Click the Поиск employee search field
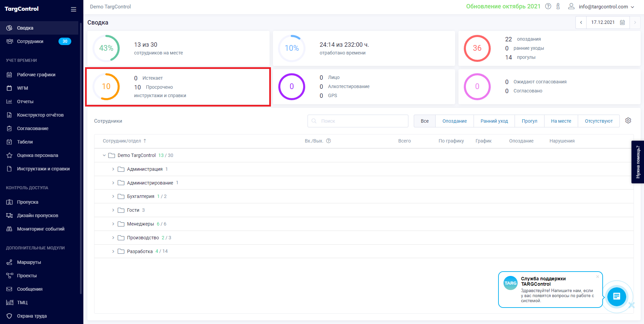644x324 pixels. [358, 121]
